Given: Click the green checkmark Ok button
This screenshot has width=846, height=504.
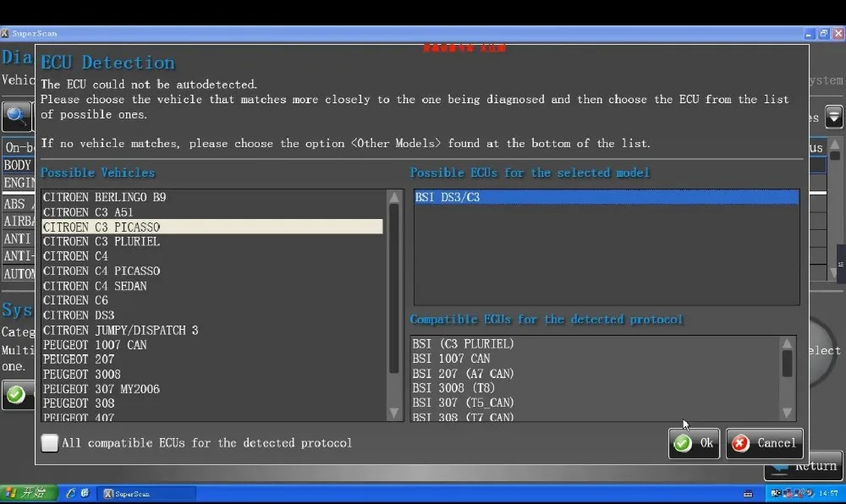Looking at the screenshot, I should (x=694, y=443).
